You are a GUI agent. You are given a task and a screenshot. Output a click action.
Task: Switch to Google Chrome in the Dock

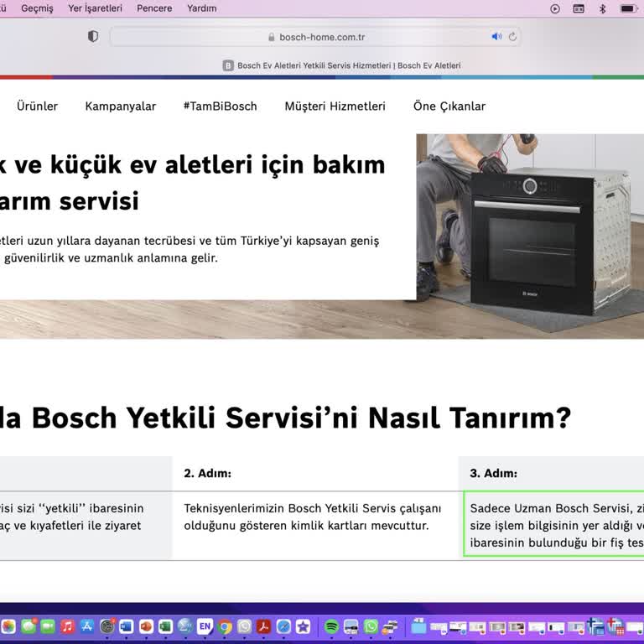pyautogui.click(x=225, y=626)
